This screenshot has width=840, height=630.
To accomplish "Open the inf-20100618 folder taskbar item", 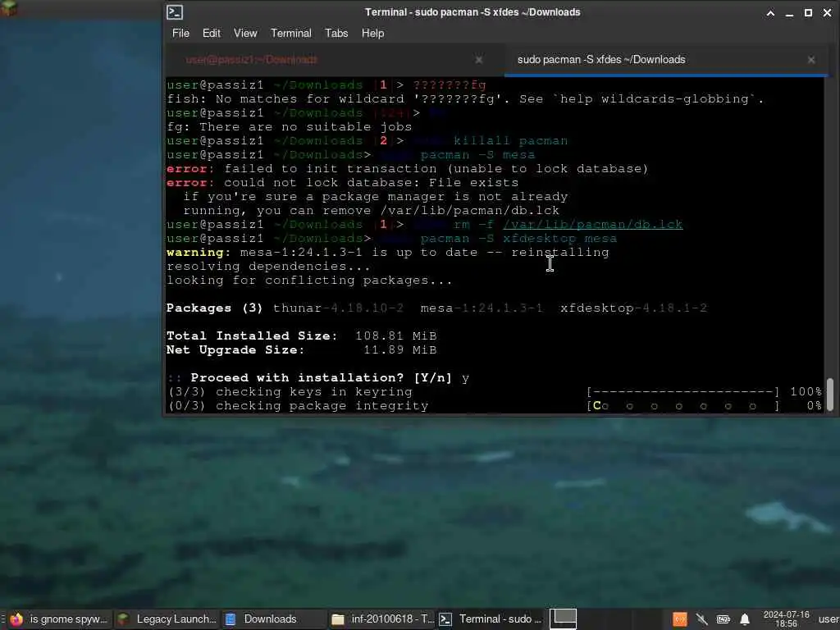I will pos(381,619).
